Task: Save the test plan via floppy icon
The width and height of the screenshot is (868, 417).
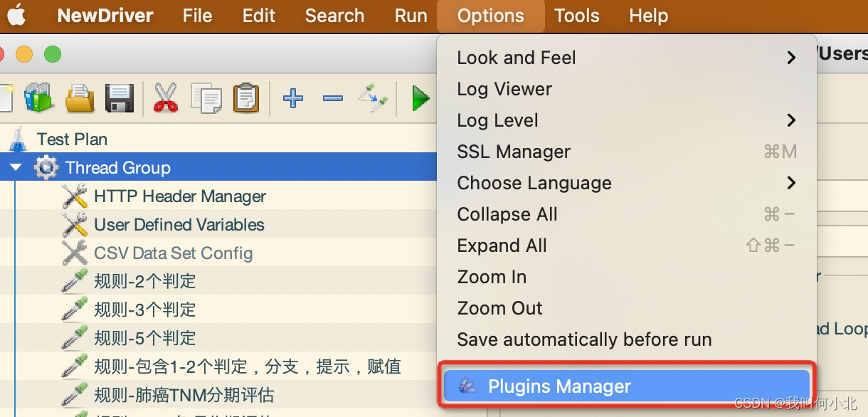Action: 120,98
